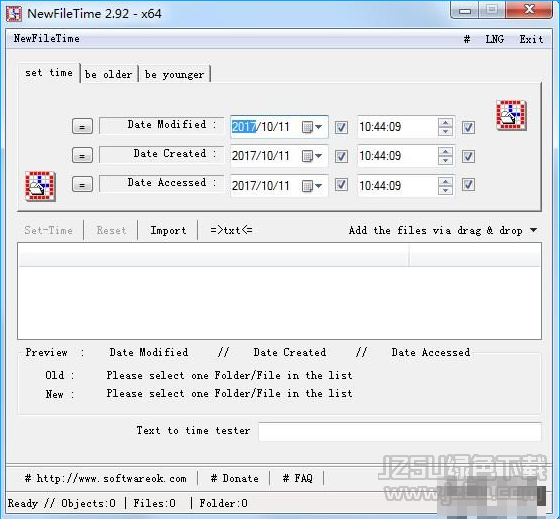
Task: Click the NewFileTime icon at top right
Action: pos(511,115)
